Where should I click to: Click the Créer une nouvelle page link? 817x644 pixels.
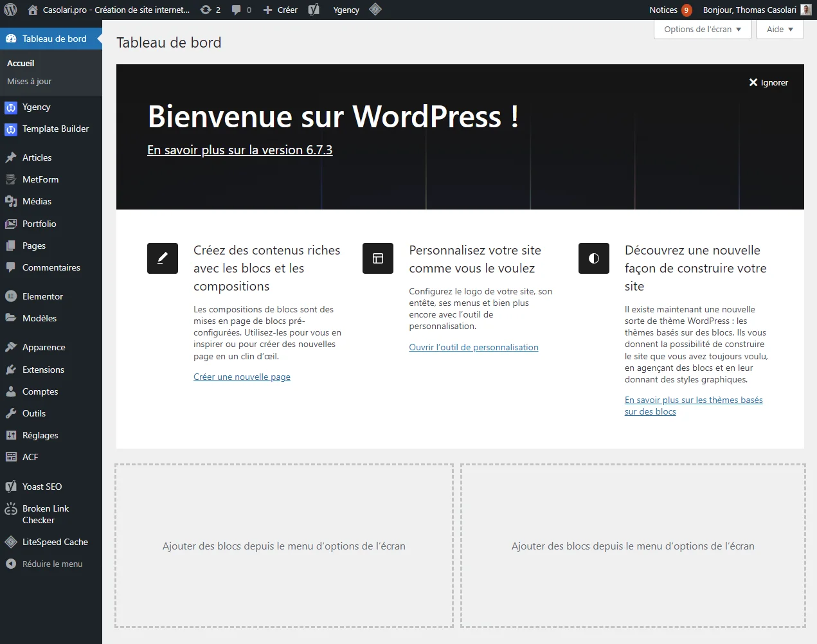[x=242, y=377]
